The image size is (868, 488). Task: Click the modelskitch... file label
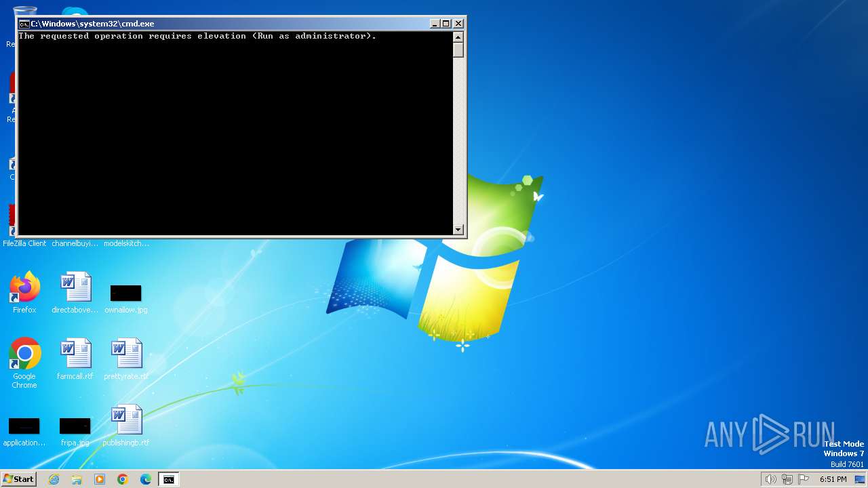tap(126, 243)
